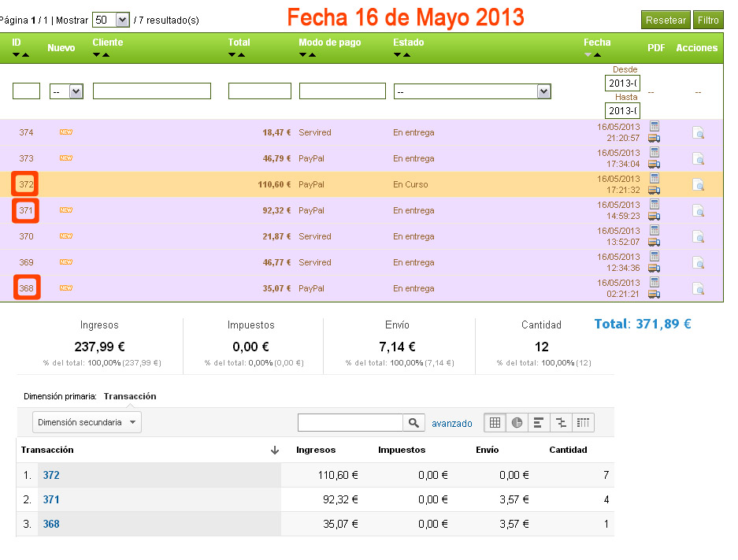Click the 110,60 € total in order 372 row
The width and height of the screenshot is (738, 560).
point(274,184)
